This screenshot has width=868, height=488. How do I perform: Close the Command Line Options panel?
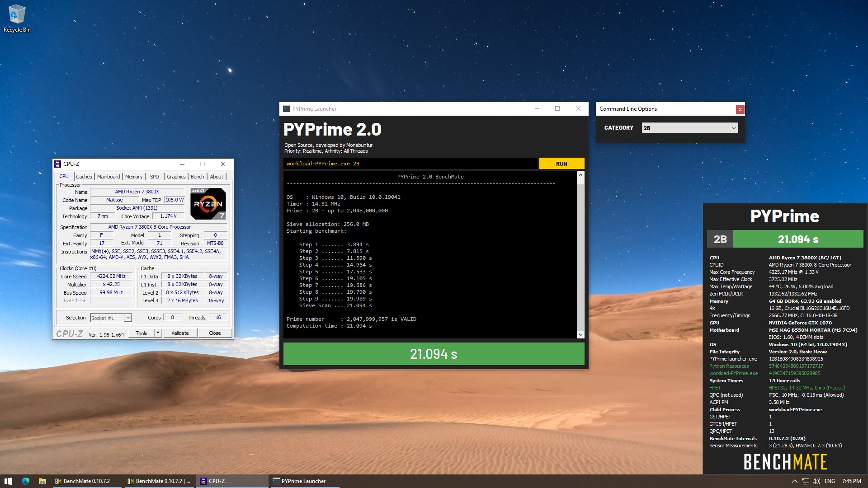[740, 109]
